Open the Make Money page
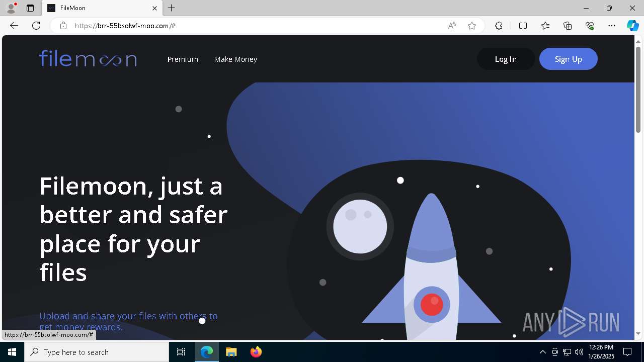Viewport: 644px width, 362px height. (x=235, y=59)
